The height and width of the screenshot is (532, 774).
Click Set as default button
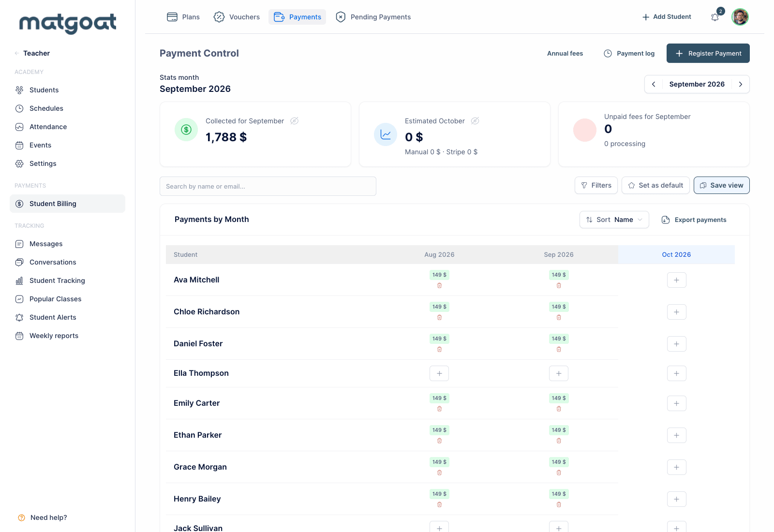point(655,185)
